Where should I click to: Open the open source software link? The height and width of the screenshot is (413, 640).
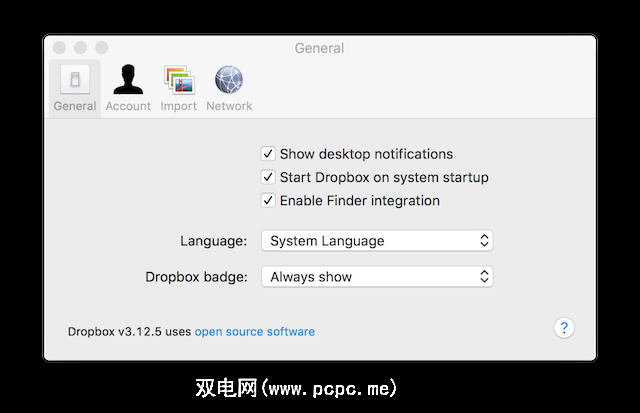pos(254,332)
